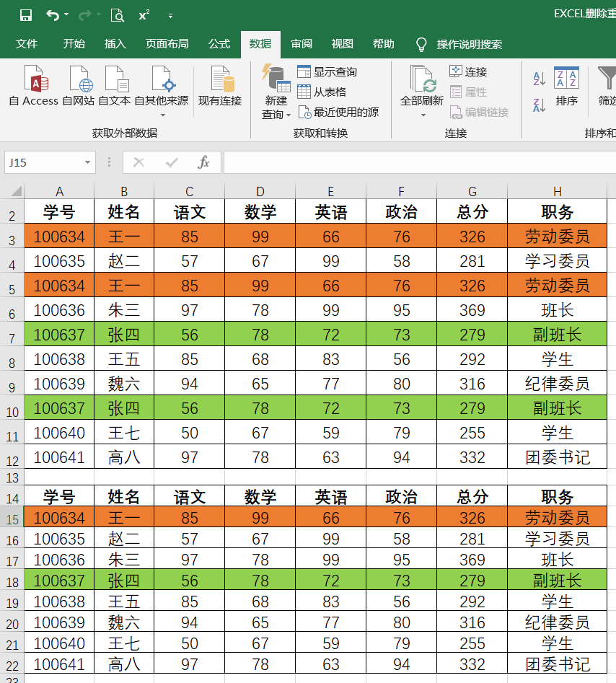Open the Undo history dropdown arrow

click(x=66, y=15)
